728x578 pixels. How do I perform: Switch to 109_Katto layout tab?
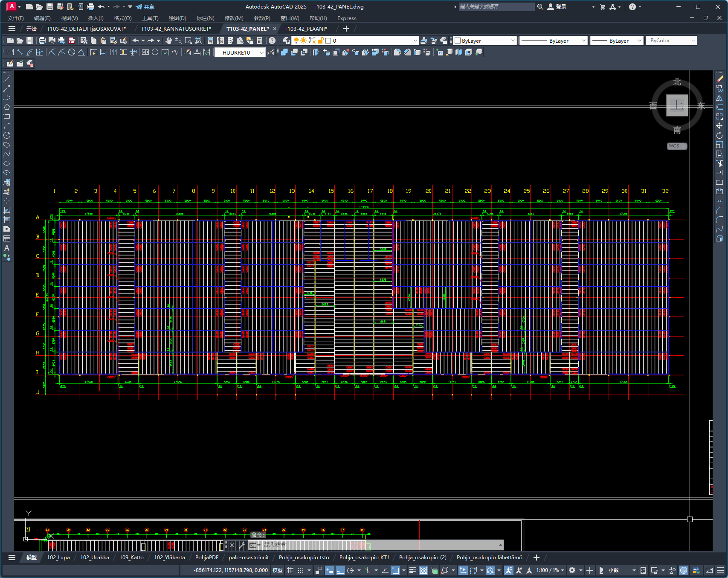coord(131,558)
